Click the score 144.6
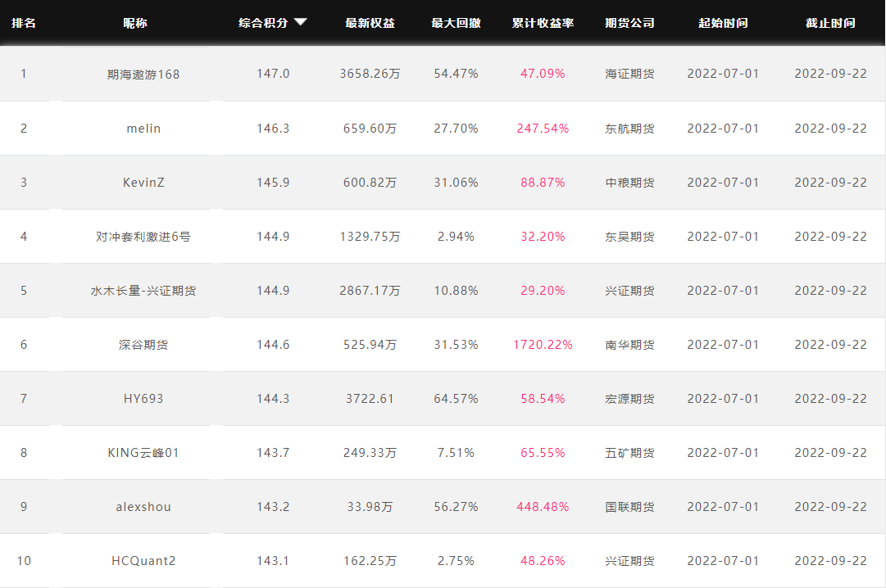Viewport: 886px width, 588px height. 273,345
